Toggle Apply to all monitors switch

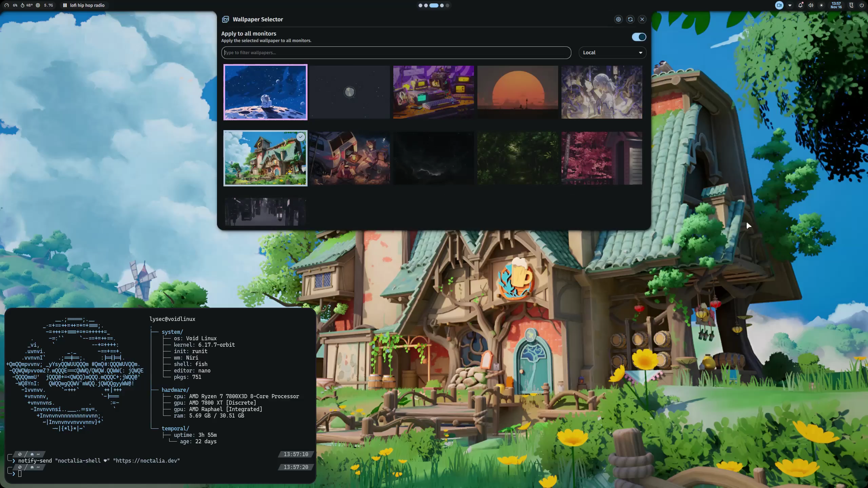pos(639,37)
